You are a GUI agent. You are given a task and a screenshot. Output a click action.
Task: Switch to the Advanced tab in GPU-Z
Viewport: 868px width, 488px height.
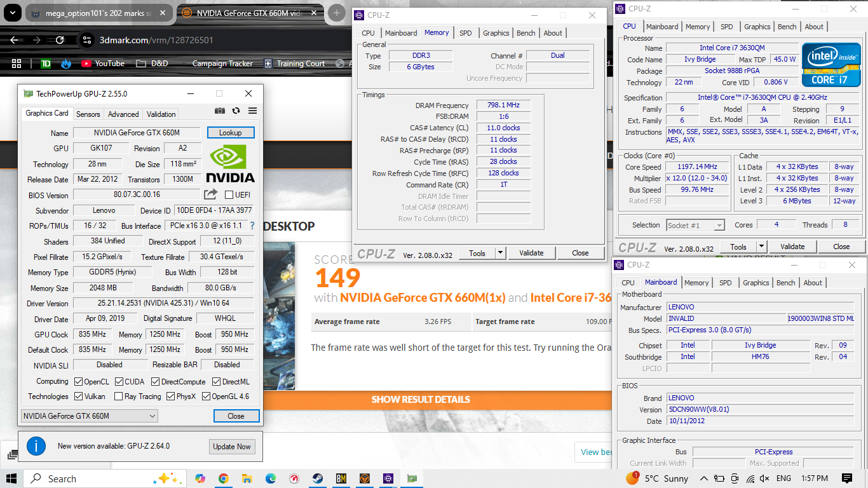[x=123, y=114]
